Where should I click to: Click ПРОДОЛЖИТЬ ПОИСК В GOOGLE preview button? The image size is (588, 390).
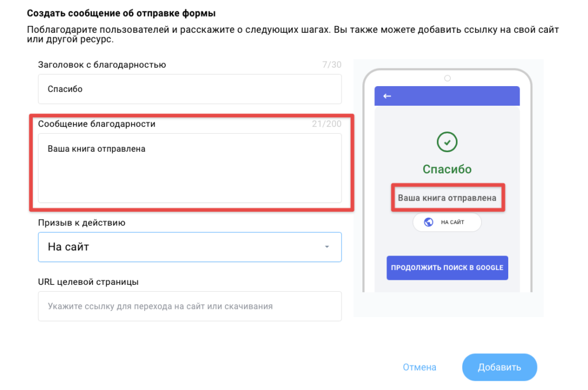point(447,268)
